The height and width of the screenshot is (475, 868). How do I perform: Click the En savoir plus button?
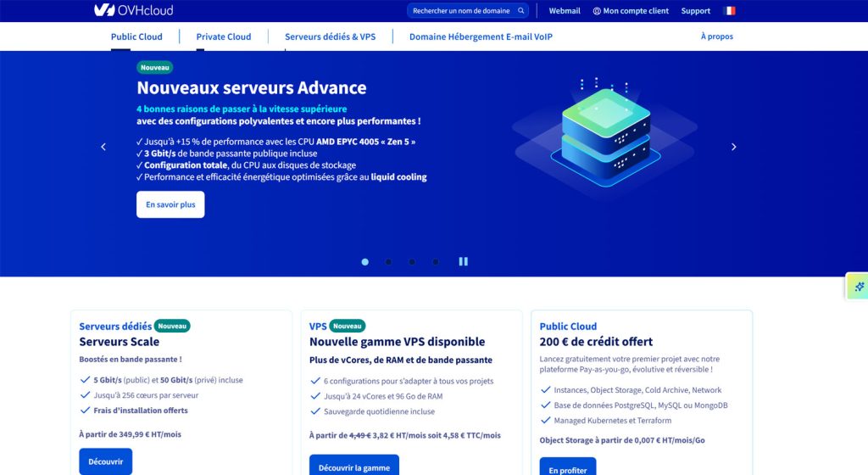170,204
